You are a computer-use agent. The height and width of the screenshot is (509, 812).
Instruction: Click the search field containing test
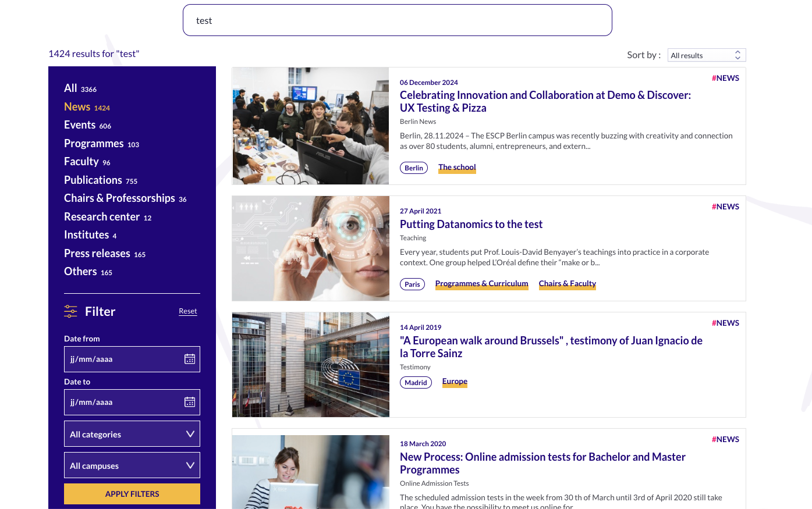398,20
